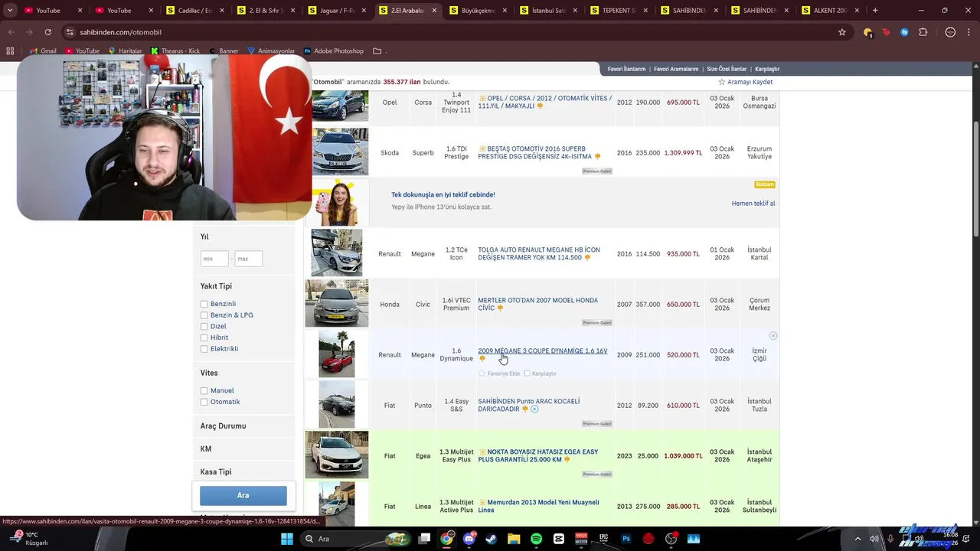
Task: Open File Explorer from the taskbar
Action: click(x=514, y=539)
